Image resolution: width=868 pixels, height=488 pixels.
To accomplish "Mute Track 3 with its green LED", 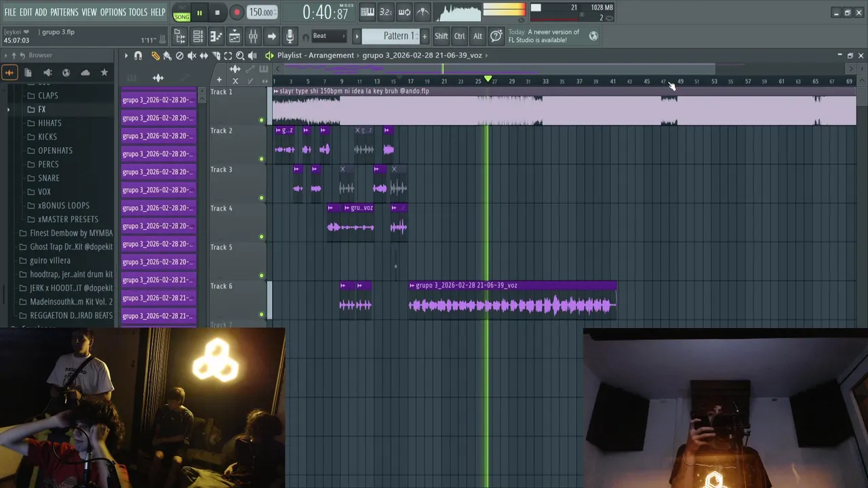I will click(261, 198).
